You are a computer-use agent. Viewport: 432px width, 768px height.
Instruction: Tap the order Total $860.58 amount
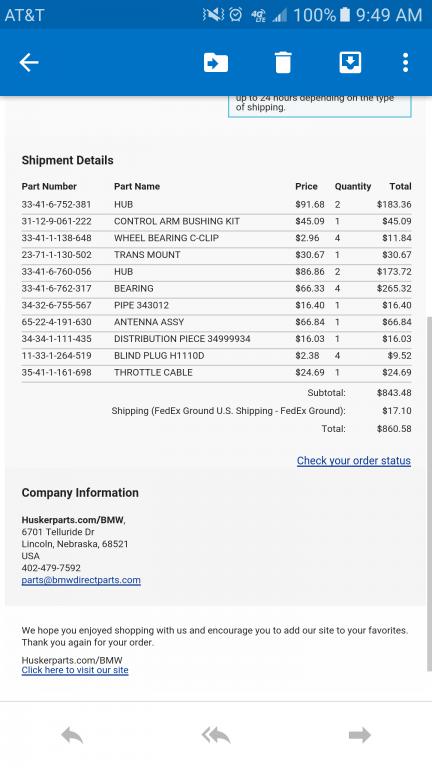(x=394, y=429)
